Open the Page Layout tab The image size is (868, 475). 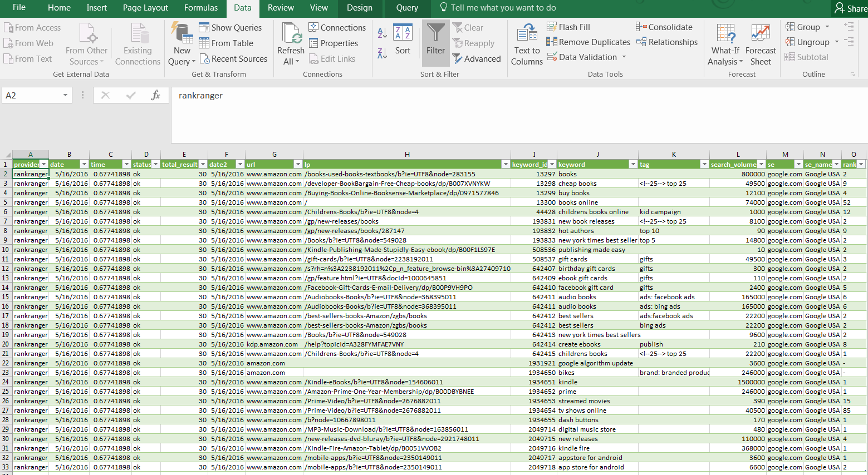point(145,8)
